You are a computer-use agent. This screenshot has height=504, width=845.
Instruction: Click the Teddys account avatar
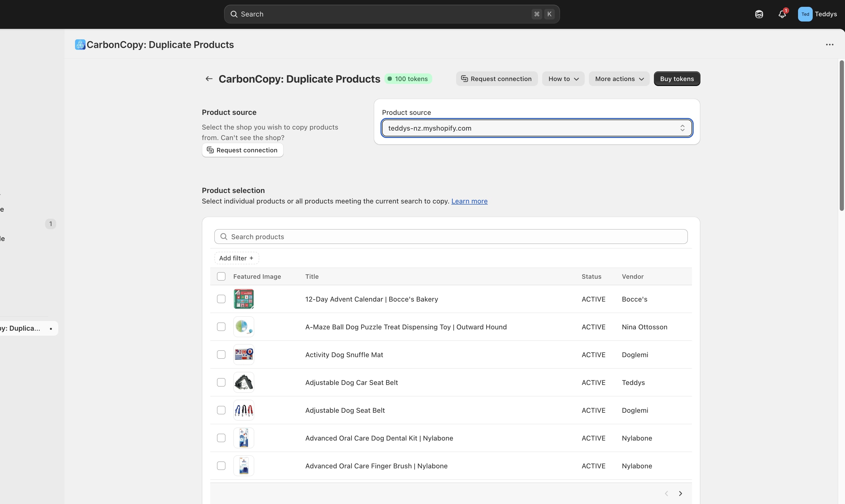click(x=805, y=14)
